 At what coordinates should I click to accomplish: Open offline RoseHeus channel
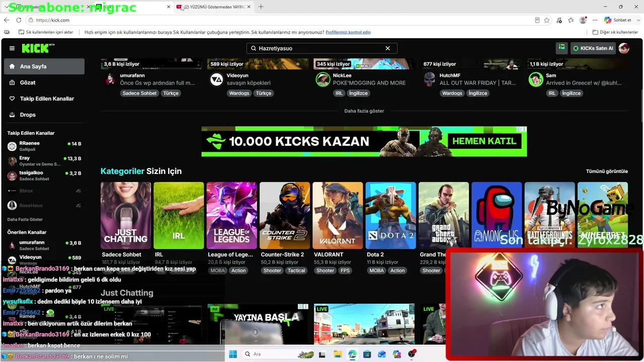[44, 206]
